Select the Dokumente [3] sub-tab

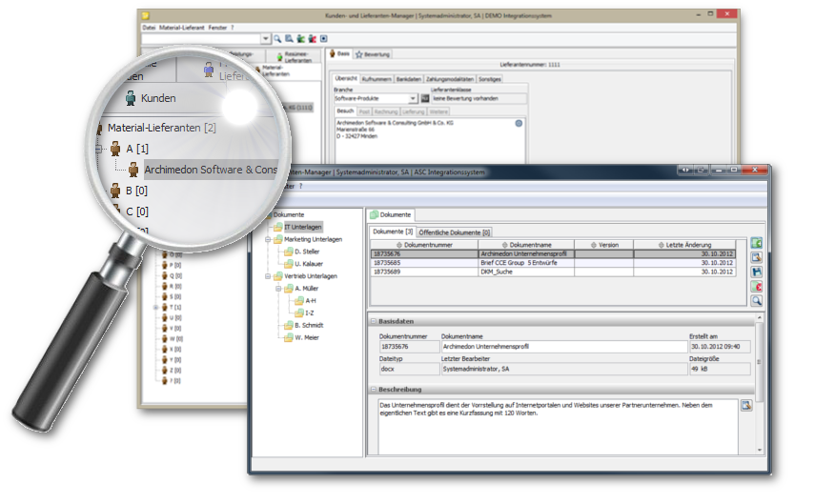393,232
